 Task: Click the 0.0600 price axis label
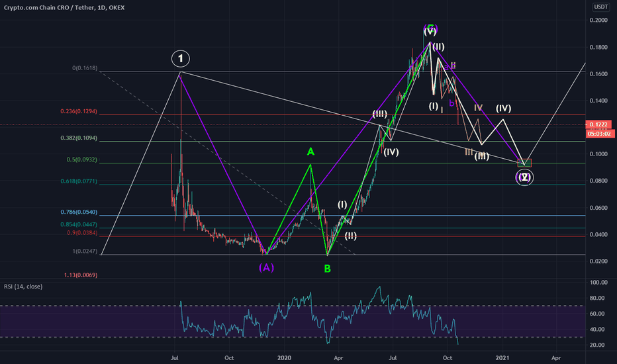click(598, 208)
